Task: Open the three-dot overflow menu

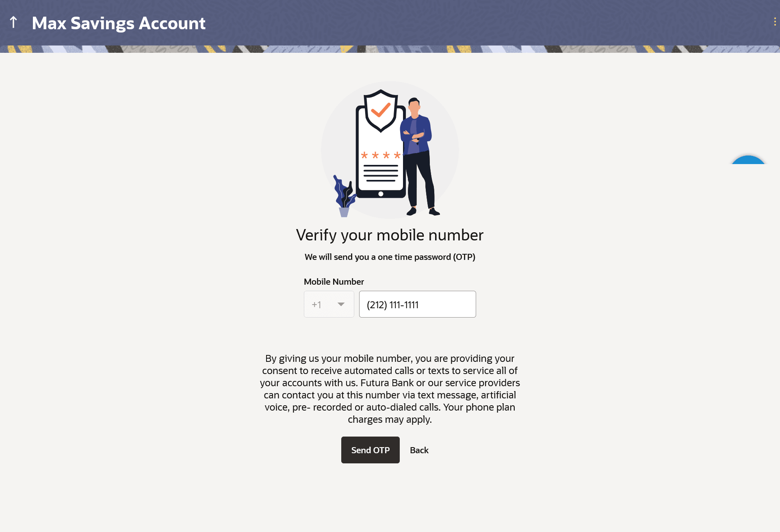Action: point(775,22)
